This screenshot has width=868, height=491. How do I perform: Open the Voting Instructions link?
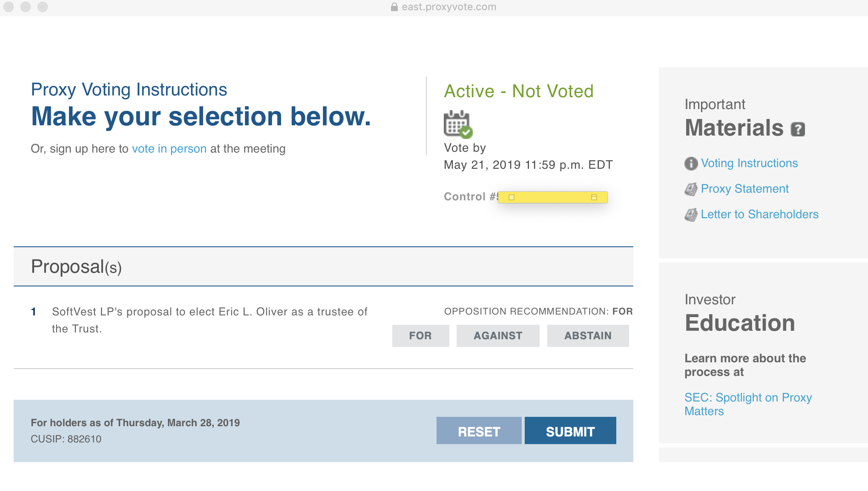point(749,163)
